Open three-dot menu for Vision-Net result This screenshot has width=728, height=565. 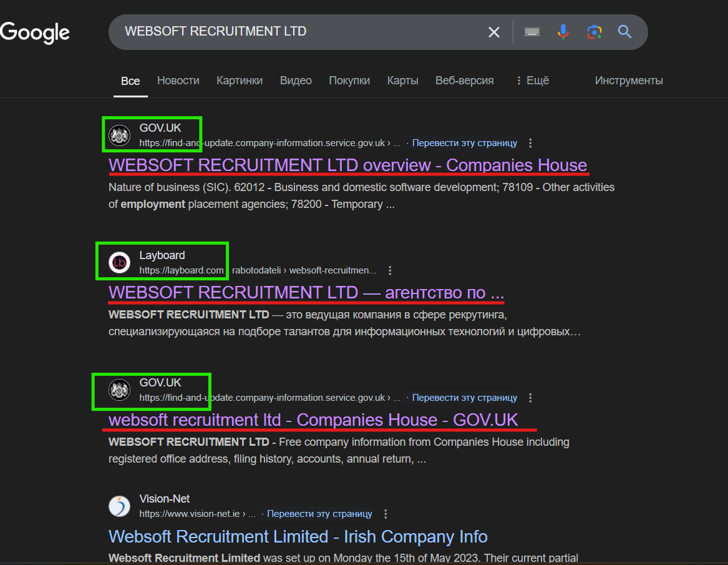(386, 514)
